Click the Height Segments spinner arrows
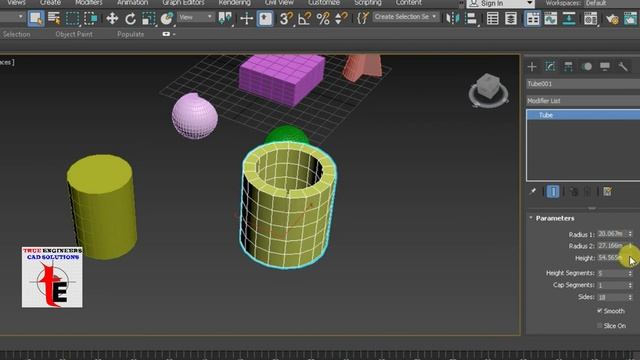This screenshot has width=640, height=360. point(630,273)
